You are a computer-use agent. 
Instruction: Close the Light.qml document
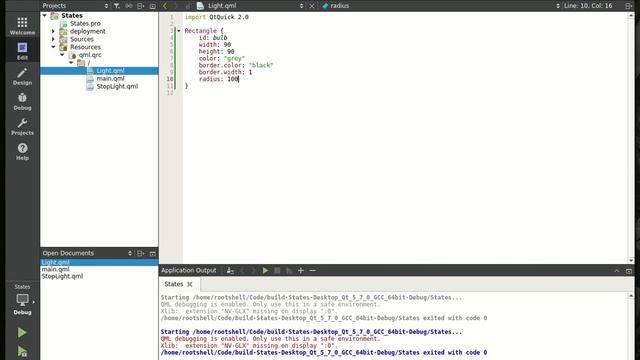(312, 6)
